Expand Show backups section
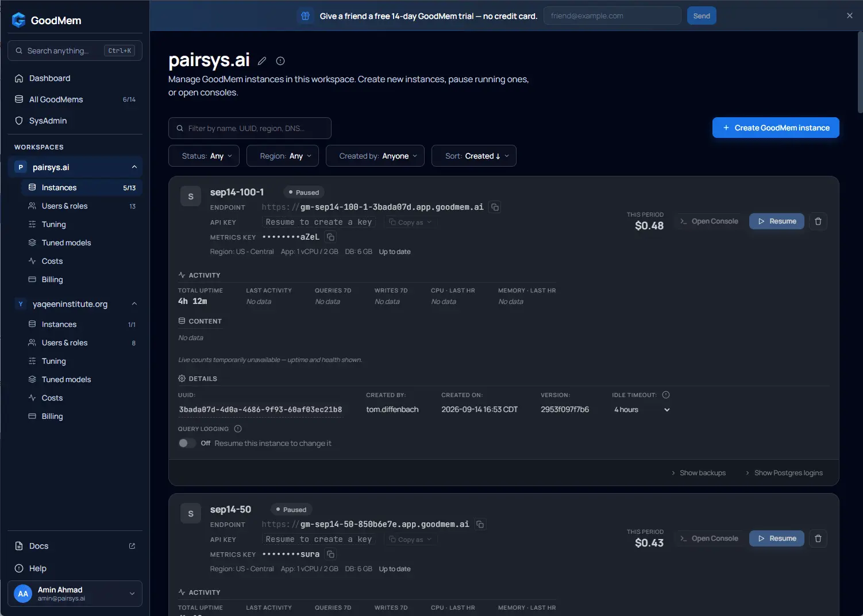The height and width of the screenshot is (616, 863). (698, 473)
